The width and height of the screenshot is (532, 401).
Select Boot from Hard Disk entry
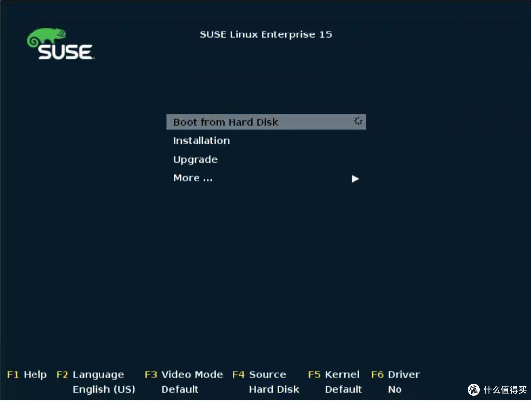(x=266, y=122)
